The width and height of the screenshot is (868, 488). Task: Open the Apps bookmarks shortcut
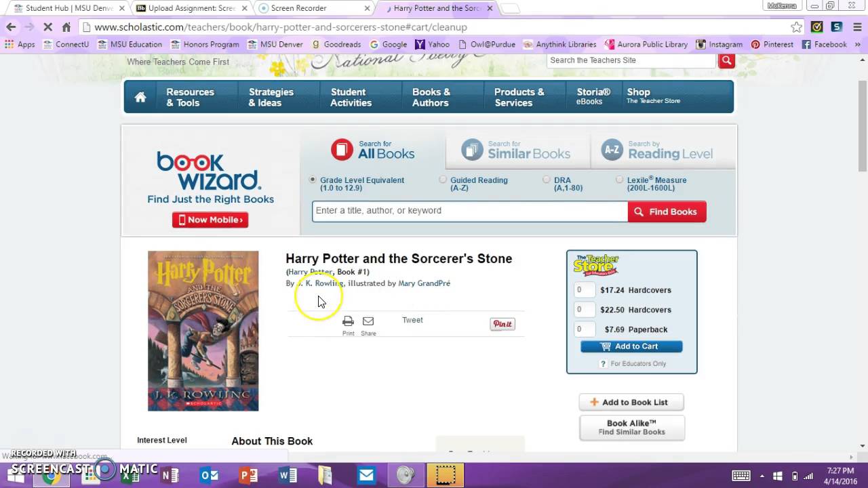pos(20,44)
